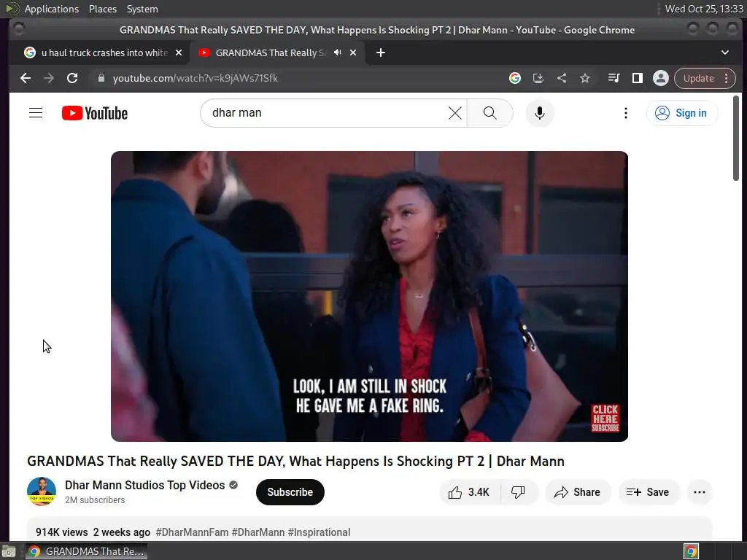
Task: Click the #DharMannFam hashtag
Action: tap(192, 532)
